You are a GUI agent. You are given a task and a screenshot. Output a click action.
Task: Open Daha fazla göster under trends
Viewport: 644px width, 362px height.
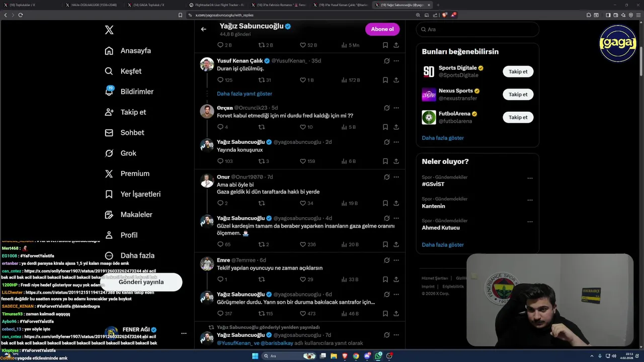[443, 245]
